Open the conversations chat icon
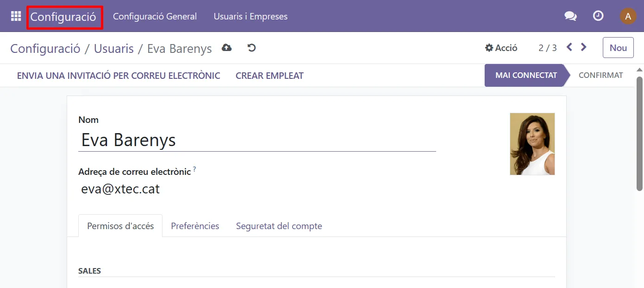The image size is (644, 288). (570, 16)
